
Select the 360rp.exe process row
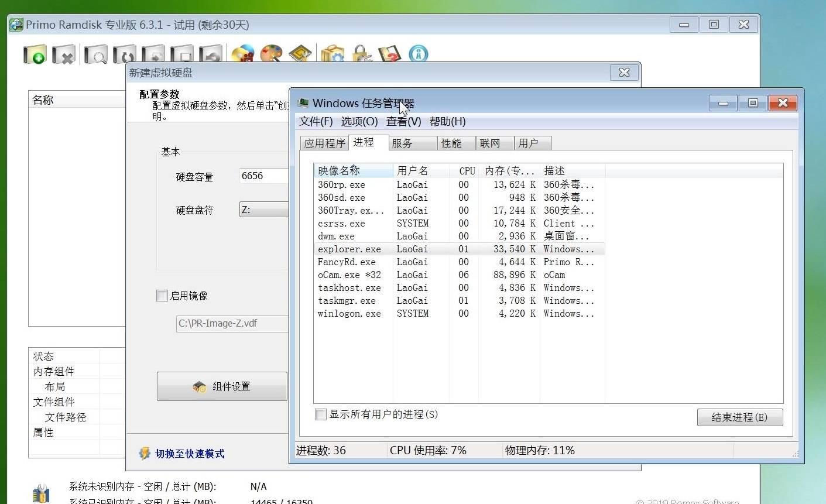459,184
